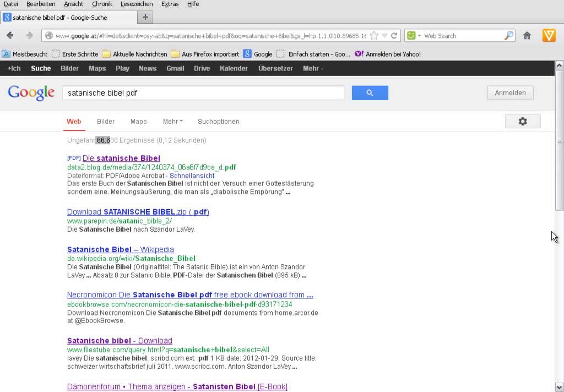Open Maps in the black Google bar
Screen dimensions: 564x392
pos(97,68)
